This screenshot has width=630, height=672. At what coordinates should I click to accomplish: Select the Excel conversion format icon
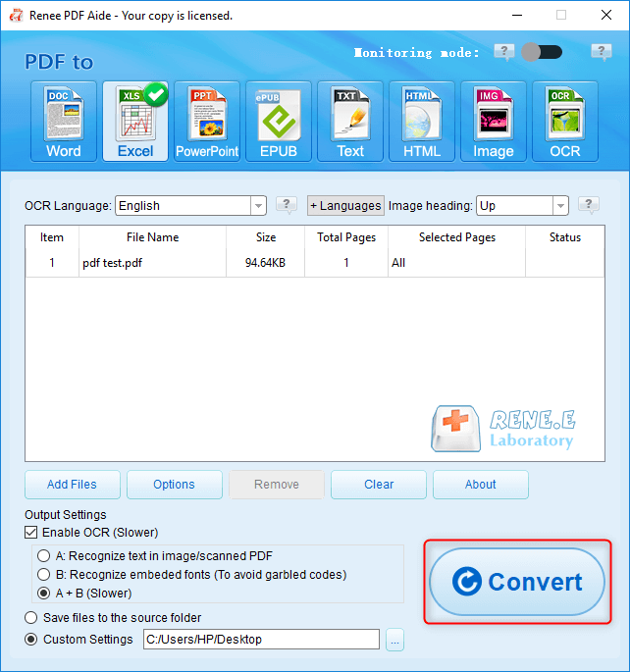click(x=135, y=122)
